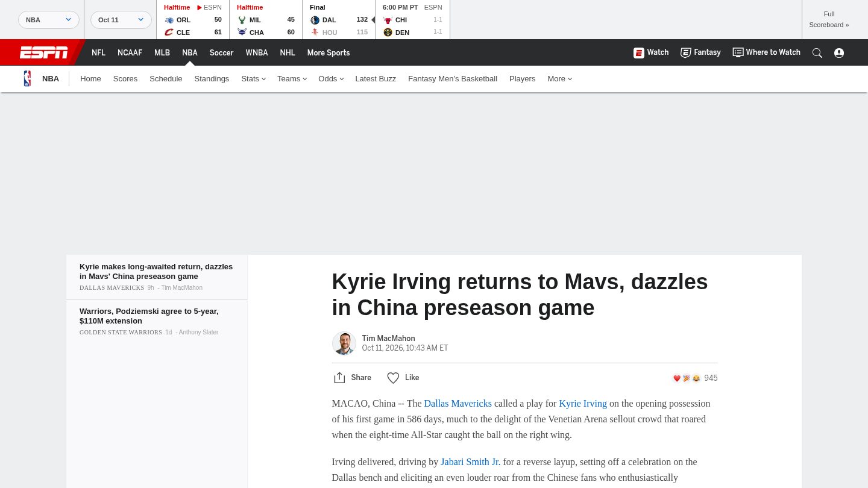
Task: Click the Fantasy icon in navbar
Action: (x=686, y=53)
